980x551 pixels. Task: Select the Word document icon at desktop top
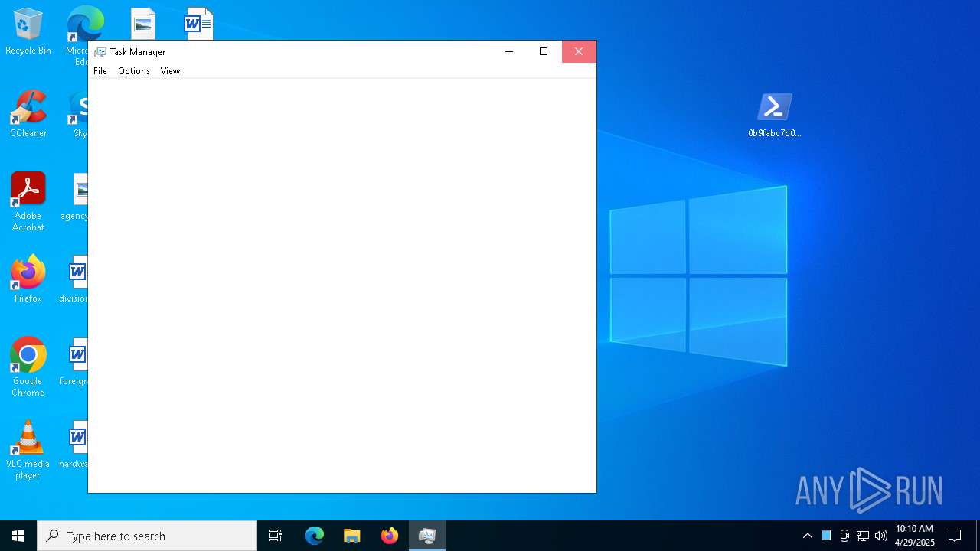tap(198, 23)
